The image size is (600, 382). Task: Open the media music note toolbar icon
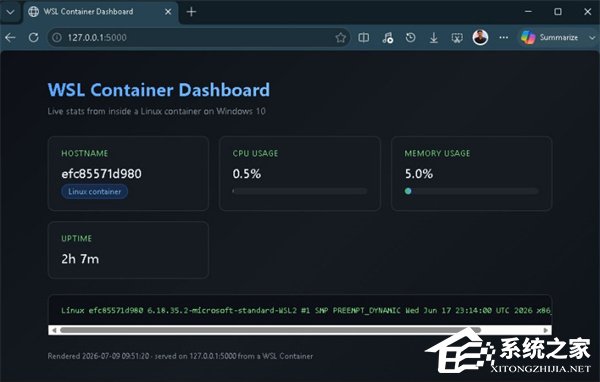(x=387, y=38)
